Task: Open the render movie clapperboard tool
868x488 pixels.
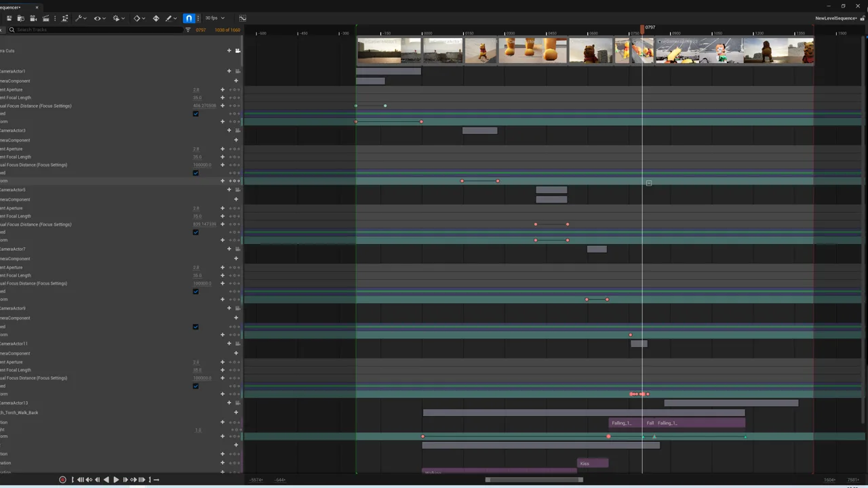Action: (45, 18)
